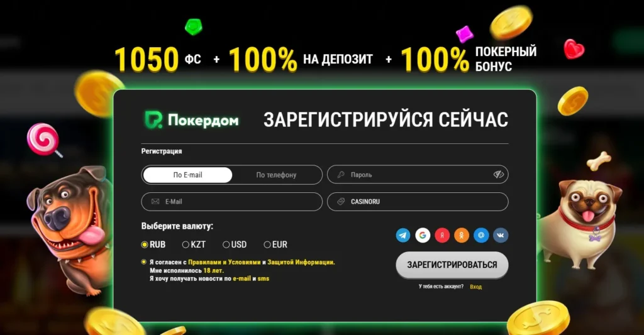Image resolution: width=644 pixels, height=335 pixels.
Task: Sign up with the Telegram icon
Action: pyautogui.click(x=403, y=235)
